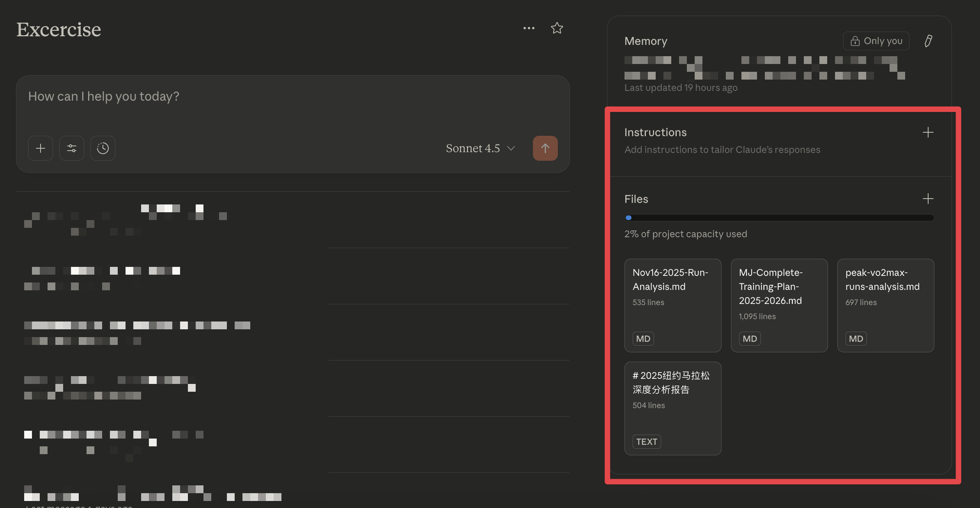Screen dimensions: 980x508
Task: Open the project three-dot options menu
Action: point(529,28)
